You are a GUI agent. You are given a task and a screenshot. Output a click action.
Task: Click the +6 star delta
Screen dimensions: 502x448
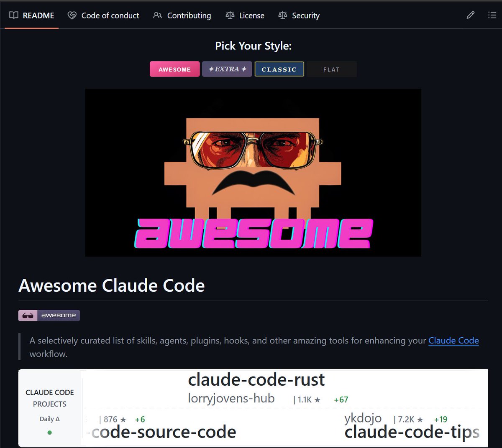(x=140, y=420)
